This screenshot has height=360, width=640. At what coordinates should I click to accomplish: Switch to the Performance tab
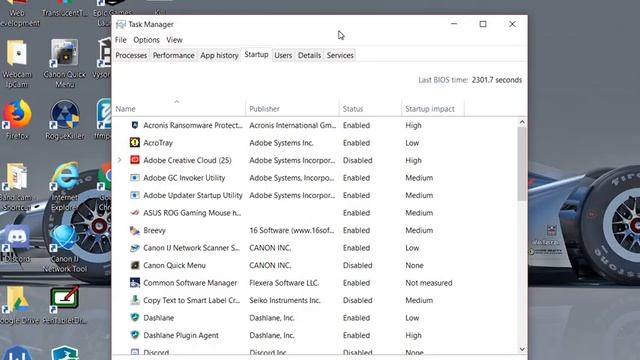click(173, 55)
